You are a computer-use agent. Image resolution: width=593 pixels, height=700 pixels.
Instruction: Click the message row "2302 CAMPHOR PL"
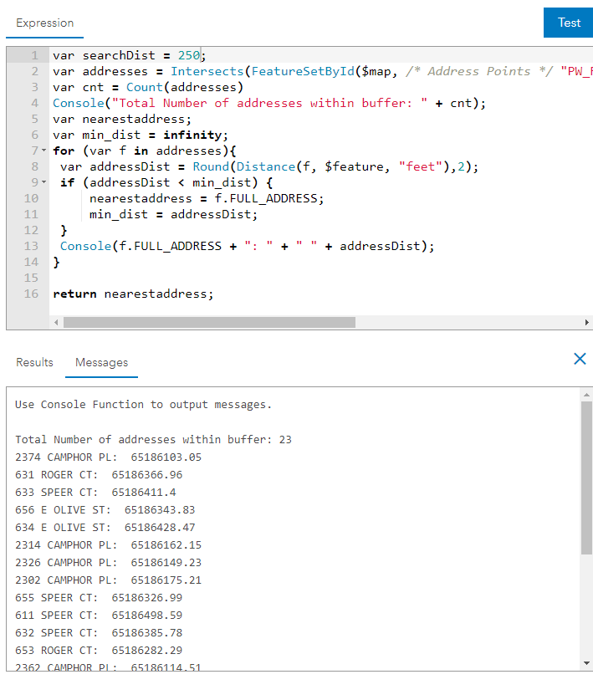108,580
